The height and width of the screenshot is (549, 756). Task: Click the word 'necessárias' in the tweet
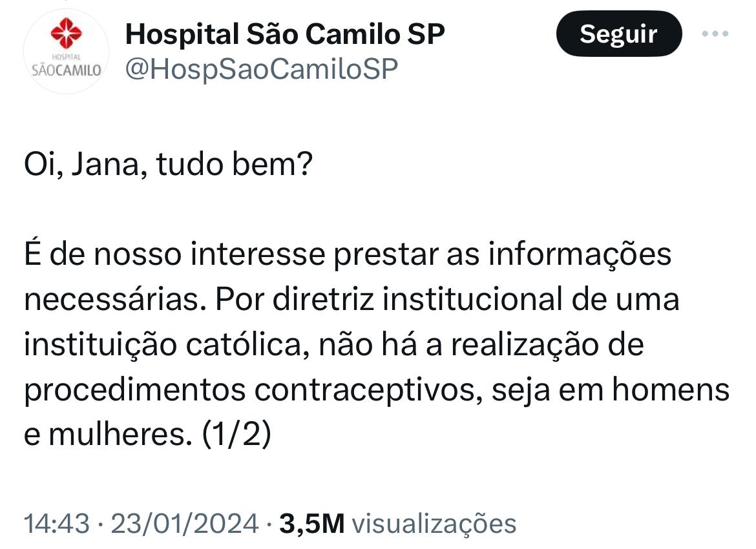point(110,300)
